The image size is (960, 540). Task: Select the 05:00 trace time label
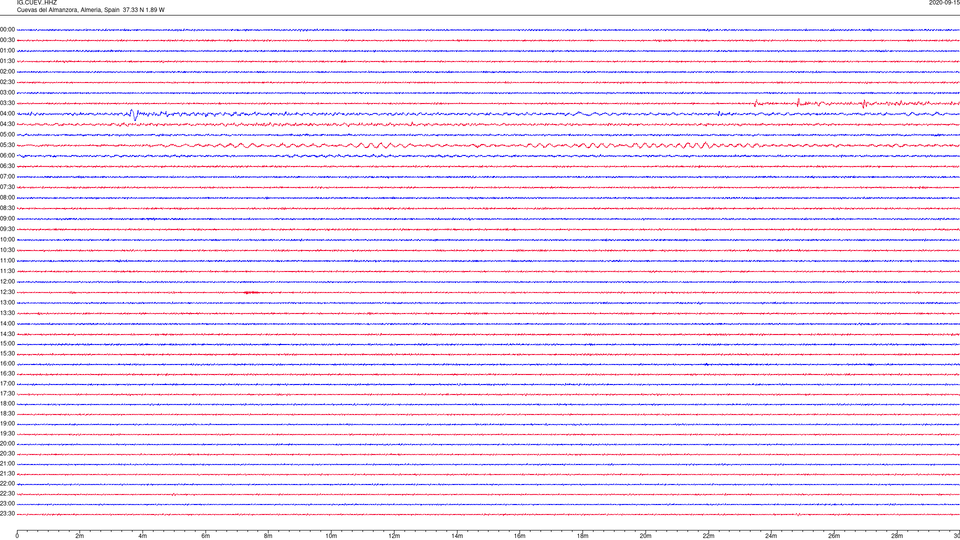(7, 135)
